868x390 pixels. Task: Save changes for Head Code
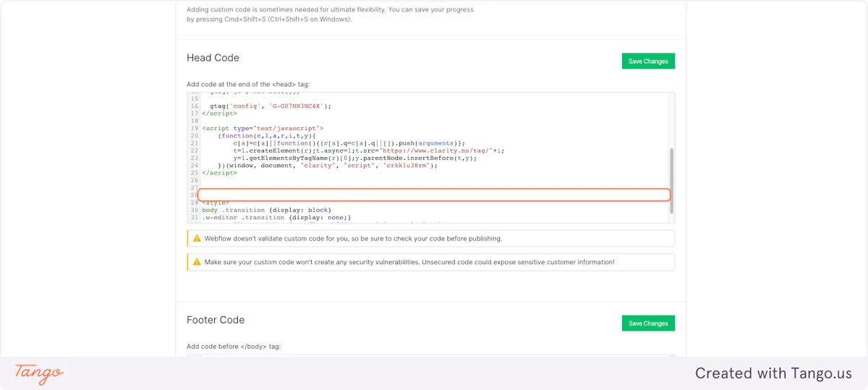click(x=648, y=62)
